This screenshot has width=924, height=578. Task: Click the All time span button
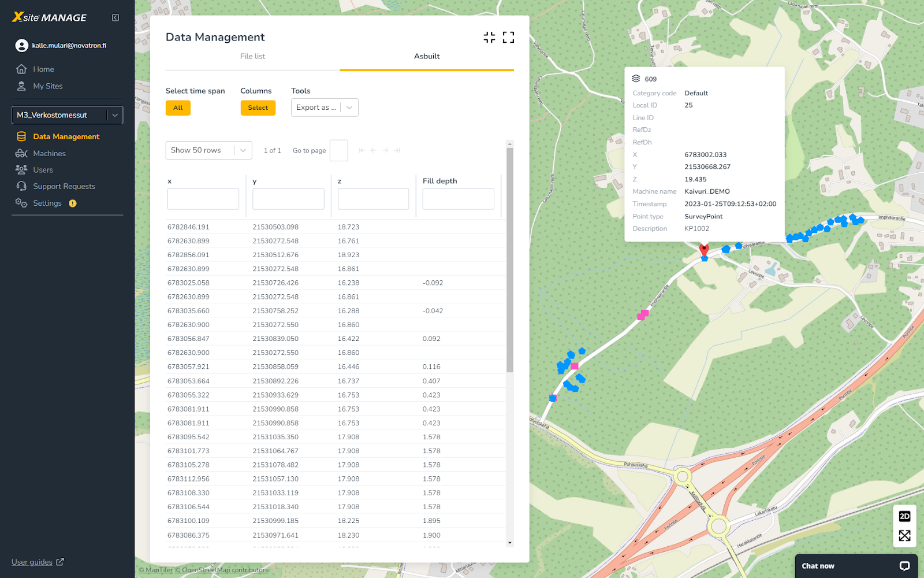[x=178, y=108]
